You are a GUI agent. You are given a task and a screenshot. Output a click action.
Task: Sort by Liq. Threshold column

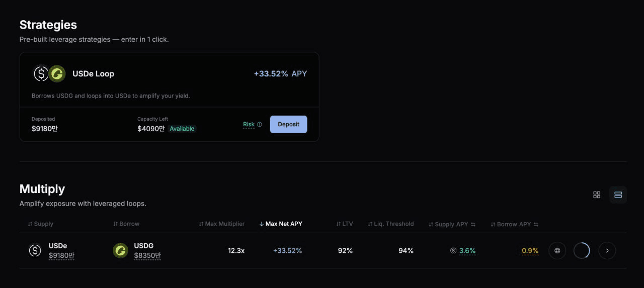tap(390, 224)
